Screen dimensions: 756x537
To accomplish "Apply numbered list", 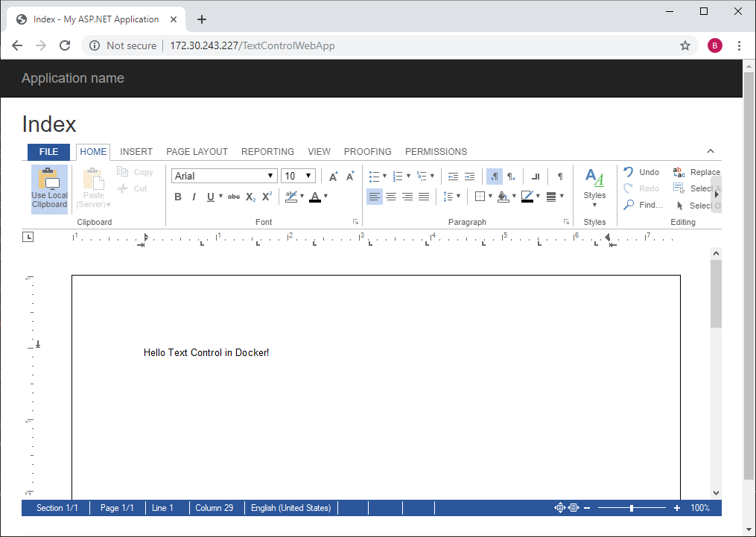I will click(398, 177).
